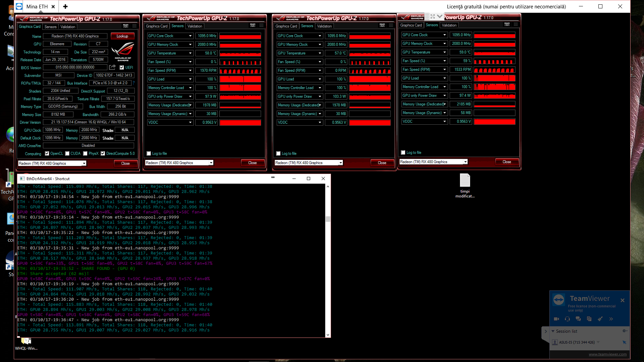This screenshot has height=362, width=644.
Task: Collapse the Session list triangle
Action: coord(553,331)
